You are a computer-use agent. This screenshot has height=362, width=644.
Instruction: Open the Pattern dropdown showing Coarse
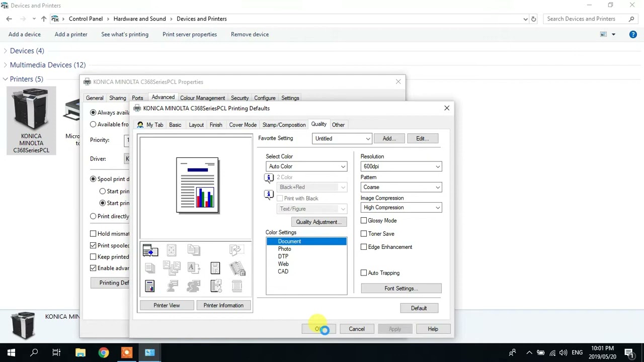[x=401, y=187]
